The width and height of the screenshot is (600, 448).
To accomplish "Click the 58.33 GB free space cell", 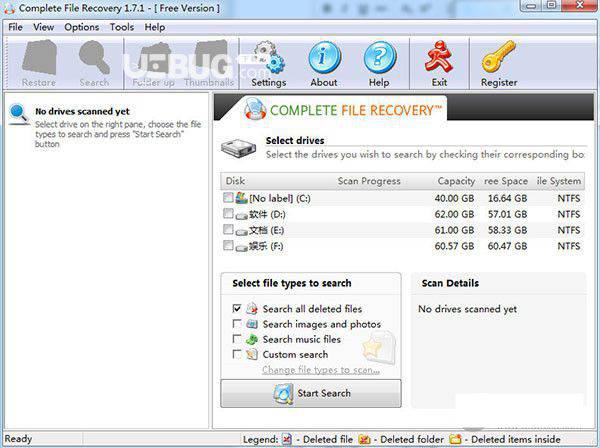I will tap(507, 230).
